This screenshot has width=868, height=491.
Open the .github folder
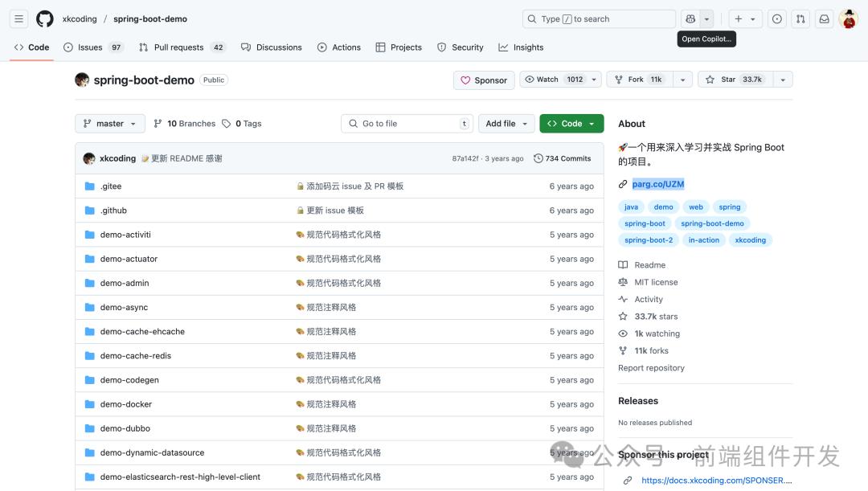pos(113,211)
